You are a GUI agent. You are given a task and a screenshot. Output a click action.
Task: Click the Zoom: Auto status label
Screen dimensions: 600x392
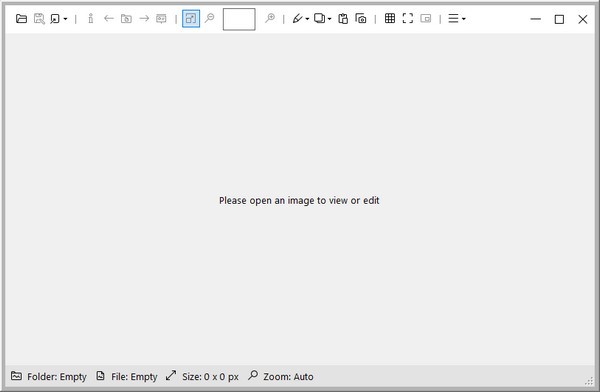288,377
